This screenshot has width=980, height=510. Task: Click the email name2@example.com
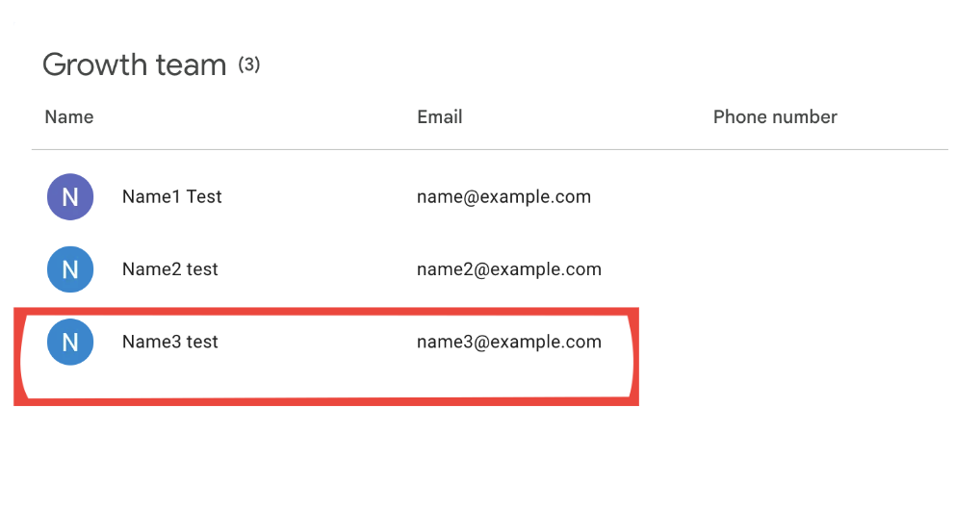508,269
